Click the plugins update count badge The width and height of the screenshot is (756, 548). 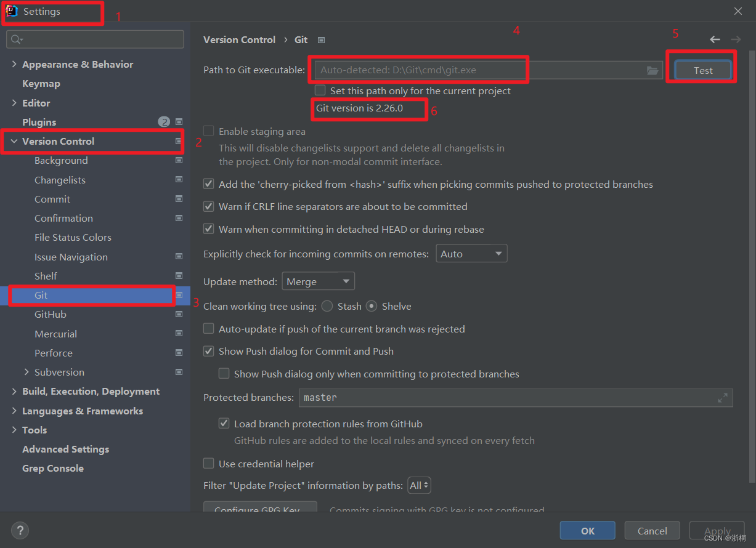(164, 122)
